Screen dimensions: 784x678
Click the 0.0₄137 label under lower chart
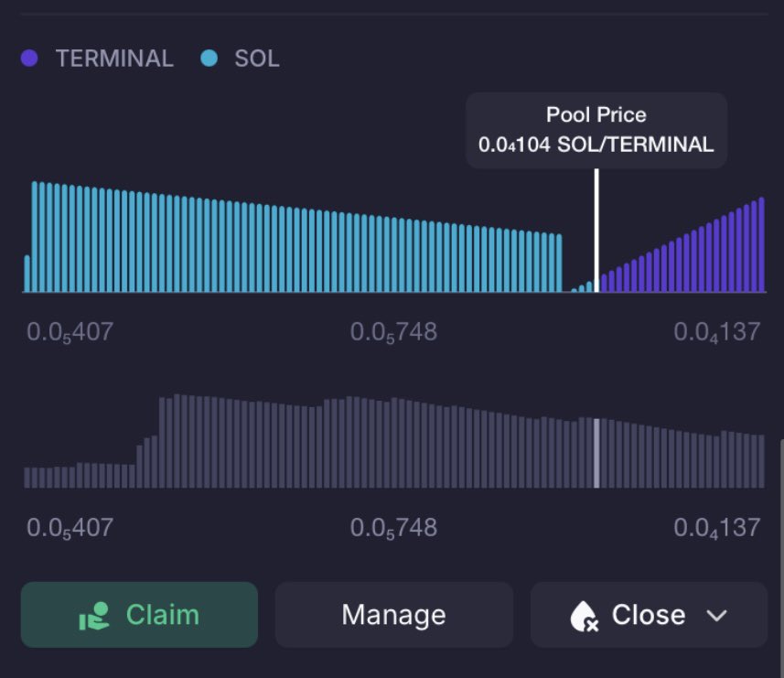[x=717, y=528]
